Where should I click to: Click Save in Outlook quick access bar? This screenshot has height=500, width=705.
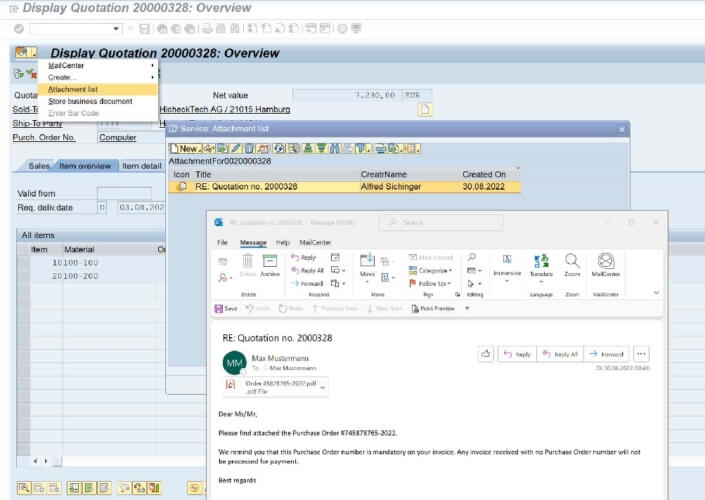pyautogui.click(x=226, y=308)
